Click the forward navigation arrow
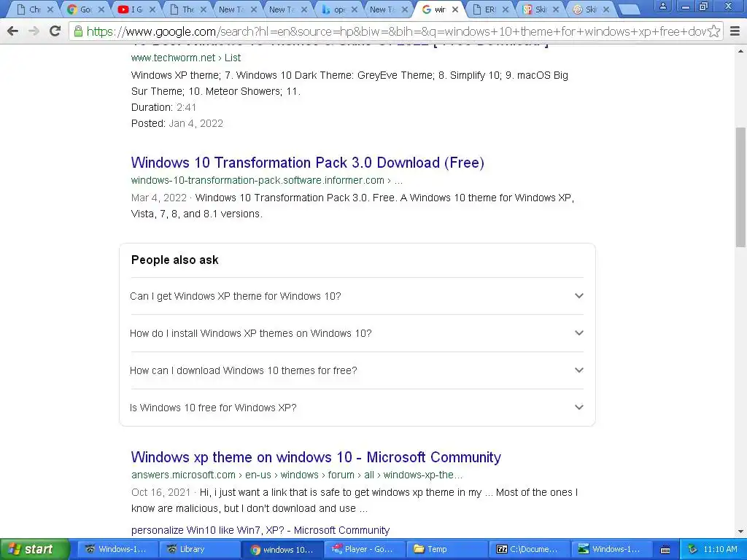 click(34, 31)
